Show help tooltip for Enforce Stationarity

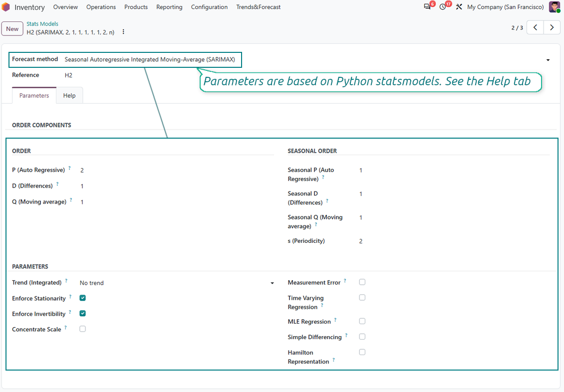(x=70, y=296)
